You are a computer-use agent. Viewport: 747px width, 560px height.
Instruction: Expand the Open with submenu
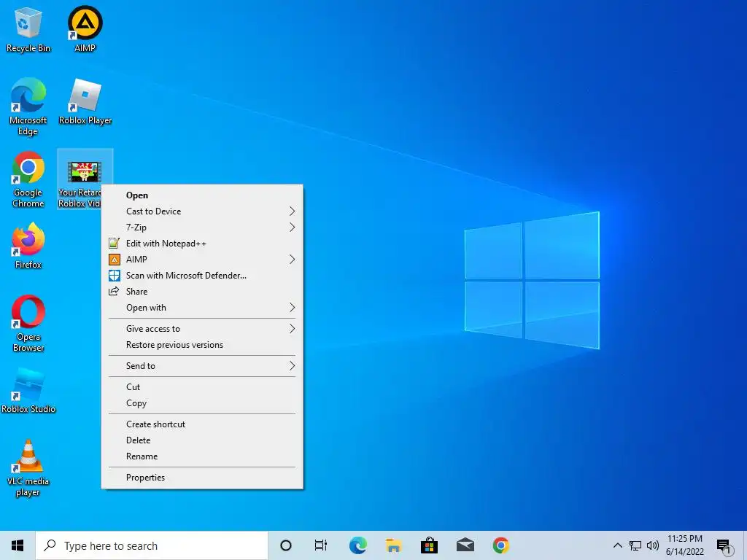click(202, 308)
